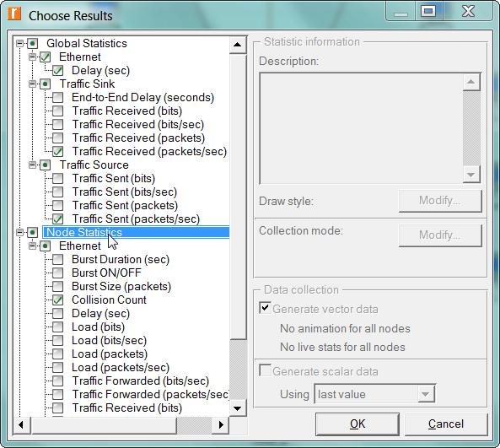This screenshot has width=500, height=448.
Task: Select the Node Statistics tree row
Action: (136, 232)
